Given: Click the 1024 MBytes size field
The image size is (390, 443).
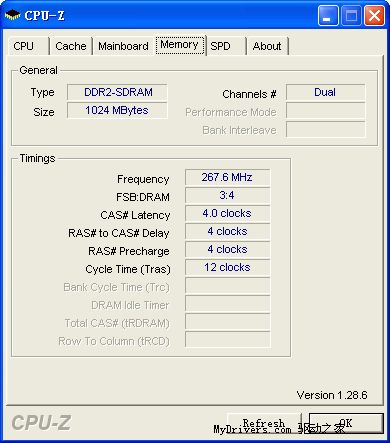Looking at the screenshot, I should [x=117, y=110].
